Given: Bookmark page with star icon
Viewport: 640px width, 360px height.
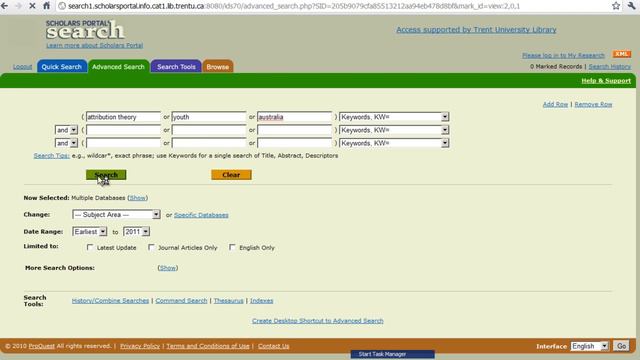Looking at the screenshot, I should pos(616,6).
